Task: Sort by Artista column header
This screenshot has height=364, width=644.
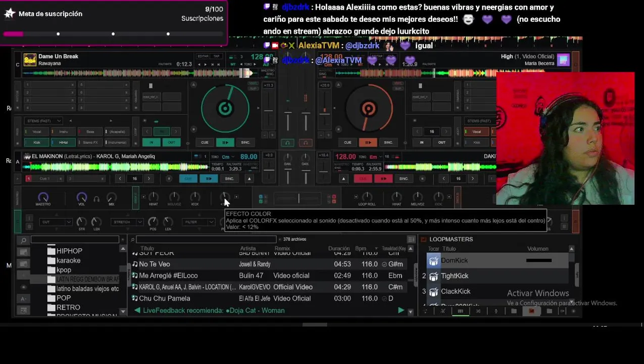Action: tap(248, 249)
